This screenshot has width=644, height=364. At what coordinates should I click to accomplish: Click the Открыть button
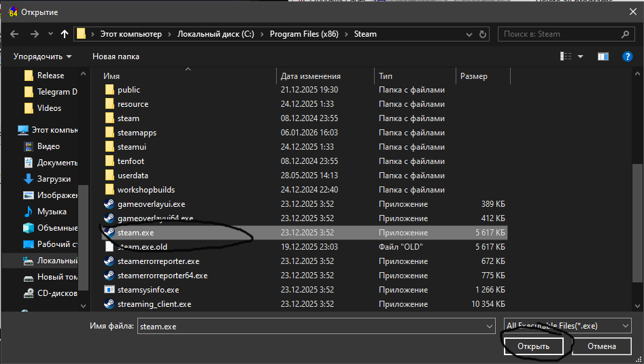coord(533,346)
